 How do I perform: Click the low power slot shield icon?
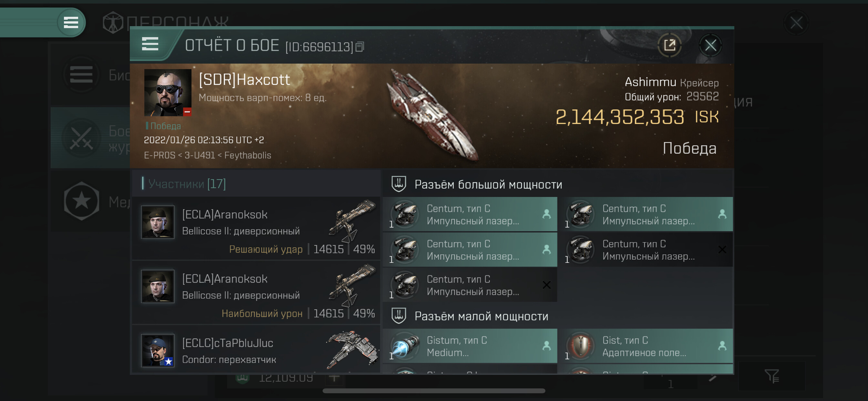coord(398,316)
